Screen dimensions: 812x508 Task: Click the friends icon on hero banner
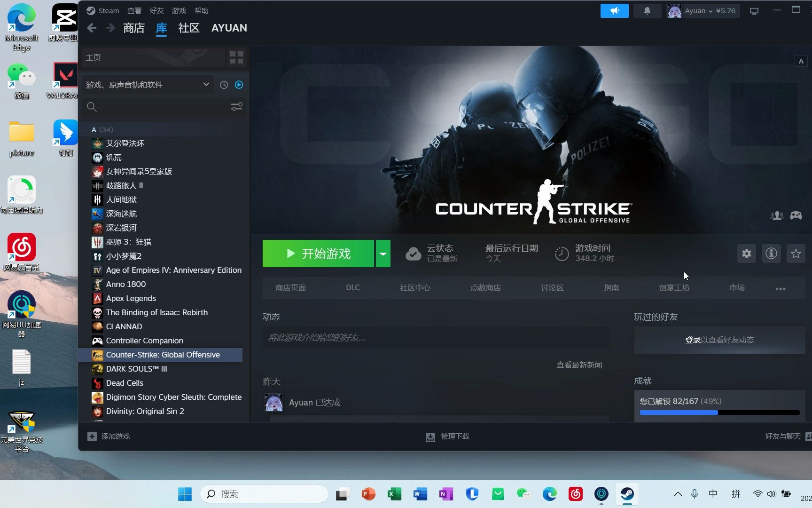777,215
